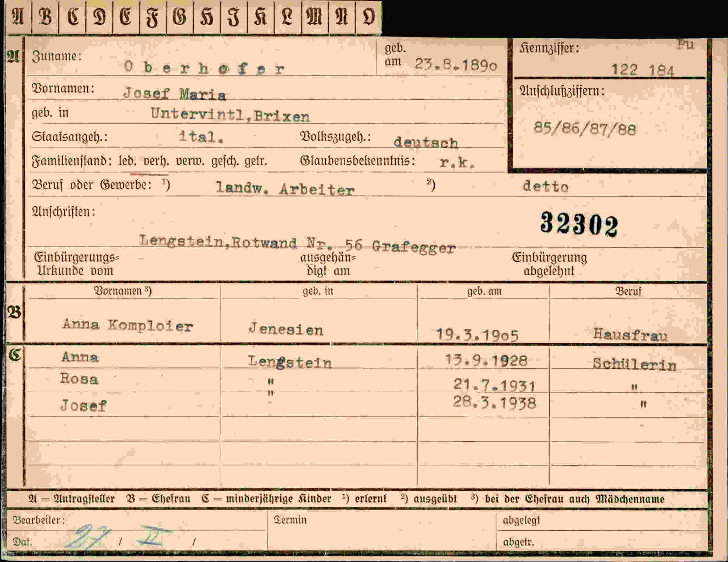This screenshot has height=562, width=728.
Task: Click the 'geb. am' column header
Action: tap(484, 291)
